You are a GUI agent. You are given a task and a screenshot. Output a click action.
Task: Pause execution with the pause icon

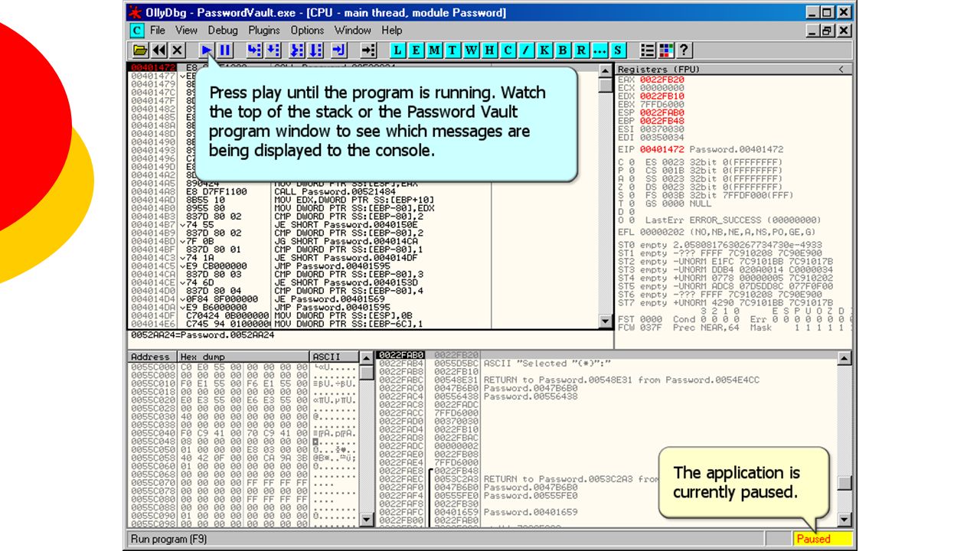pyautogui.click(x=225, y=51)
